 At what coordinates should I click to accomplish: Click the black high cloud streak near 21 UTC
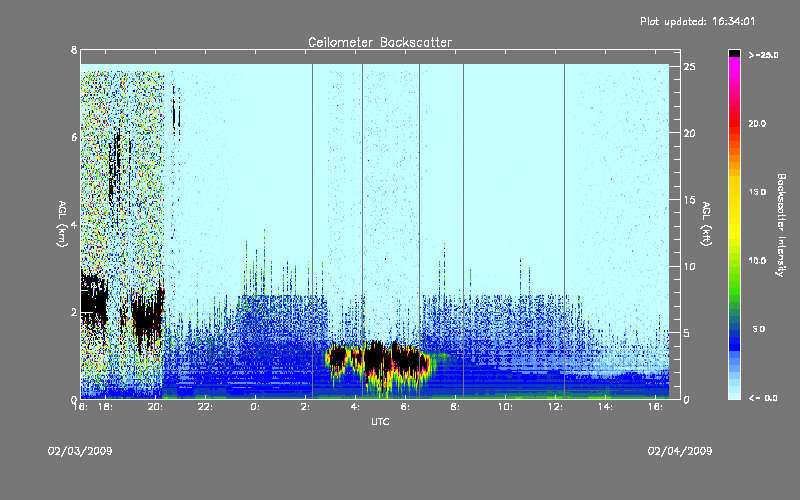[x=176, y=111]
